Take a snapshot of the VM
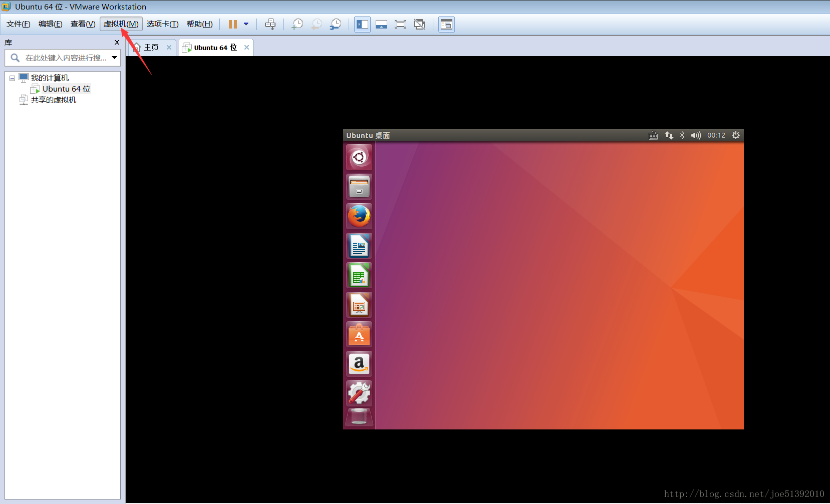This screenshot has height=504, width=830. [x=298, y=24]
